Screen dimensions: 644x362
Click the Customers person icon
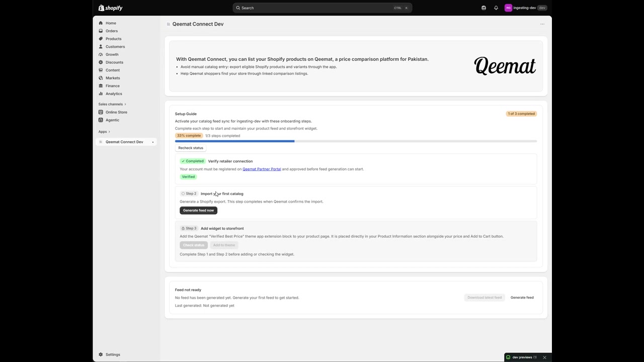101,47
